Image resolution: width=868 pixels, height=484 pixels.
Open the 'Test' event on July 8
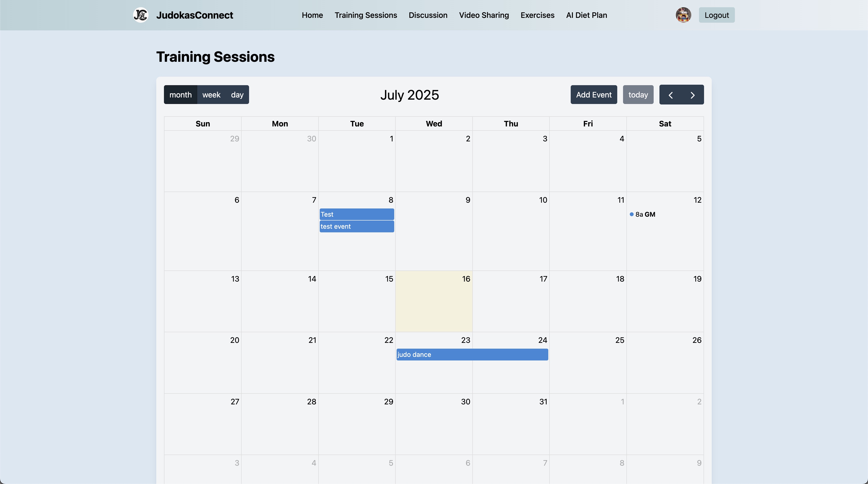click(357, 214)
